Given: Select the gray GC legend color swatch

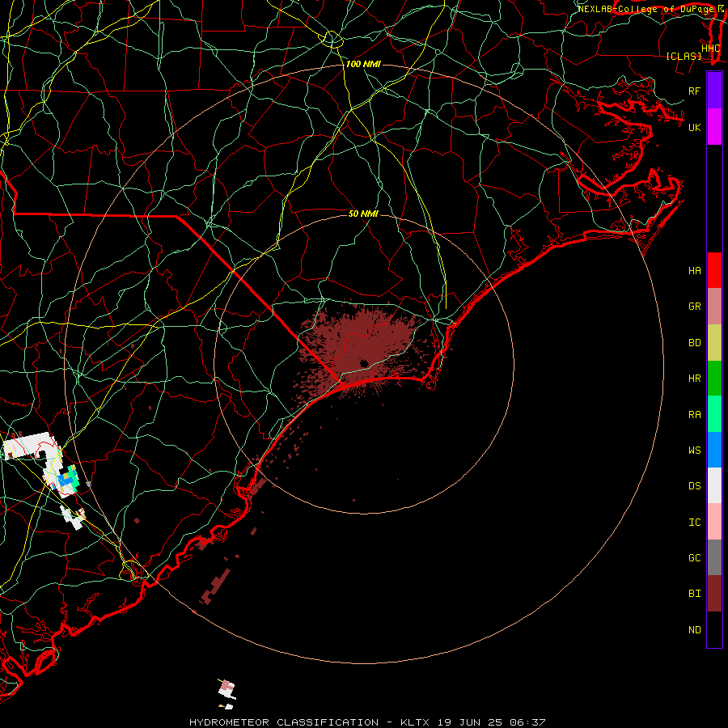Looking at the screenshot, I should click(x=714, y=557).
